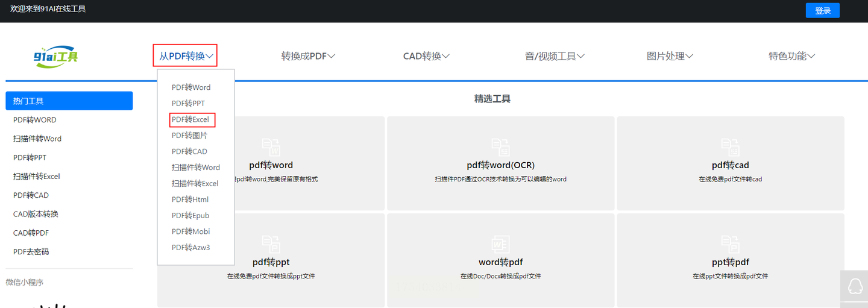The width and height of the screenshot is (868, 308).
Task: Open PDF转WORD in the sidebar
Action: (35, 120)
